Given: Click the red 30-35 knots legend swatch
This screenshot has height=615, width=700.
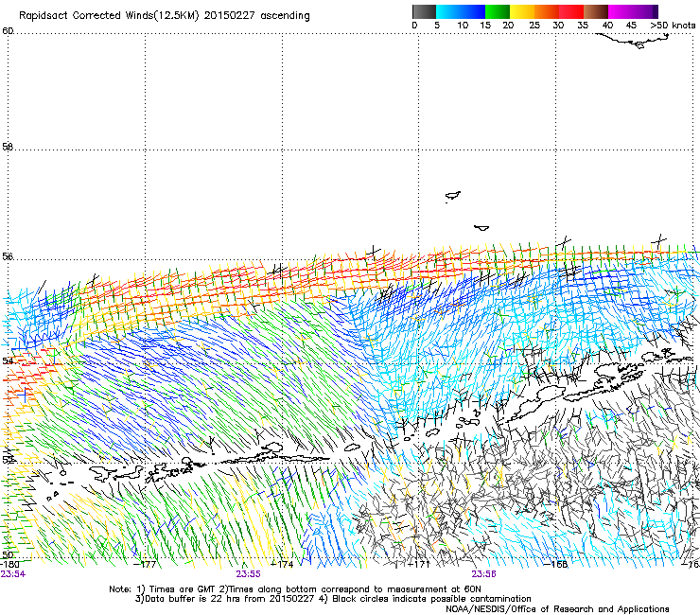Looking at the screenshot, I should click(x=571, y=11).
